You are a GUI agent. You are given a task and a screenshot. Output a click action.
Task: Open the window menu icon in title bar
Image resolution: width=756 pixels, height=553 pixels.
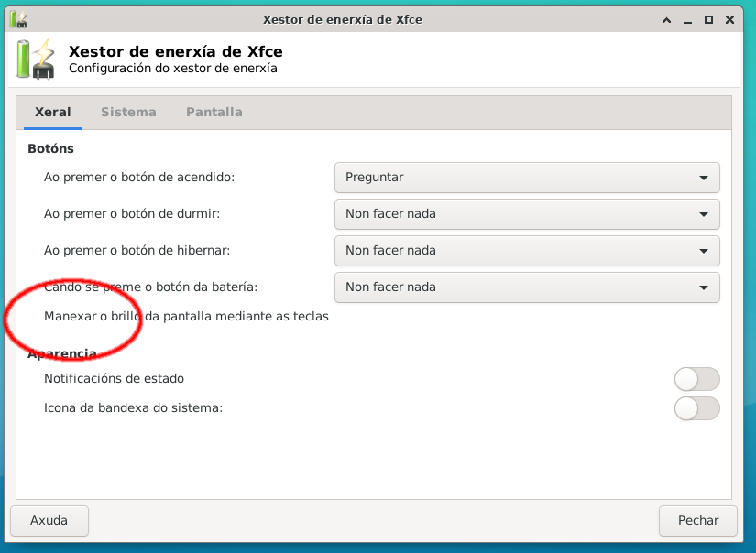click(x=17, y=19)
